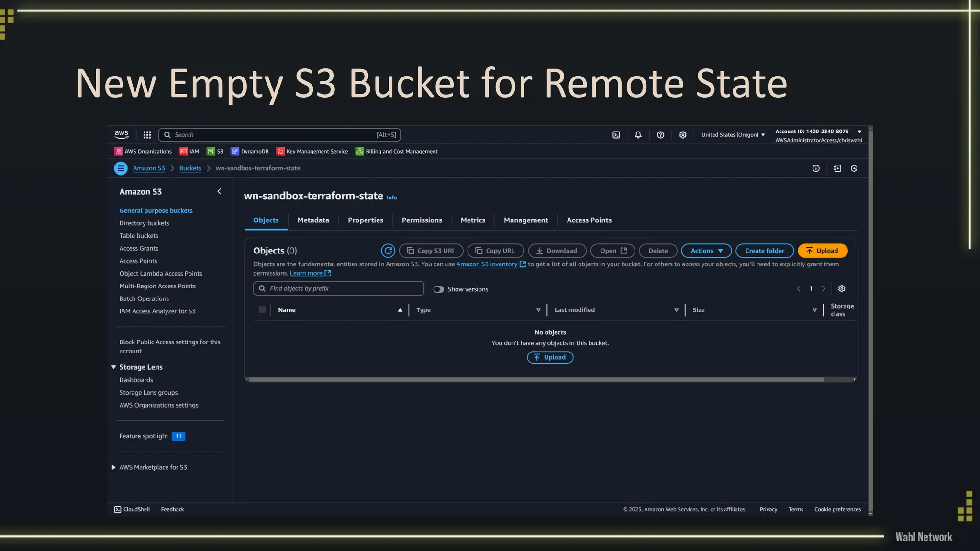Click Upload button under No objects
The height and width of the screenshot is (551, 980).
pyautogui.click(x=550, y=357)
